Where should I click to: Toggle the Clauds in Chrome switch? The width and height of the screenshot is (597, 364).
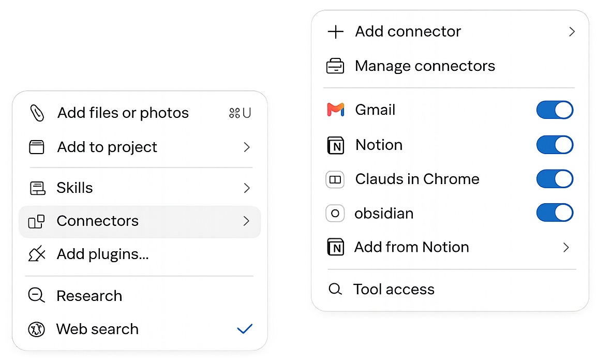point(555,179)
